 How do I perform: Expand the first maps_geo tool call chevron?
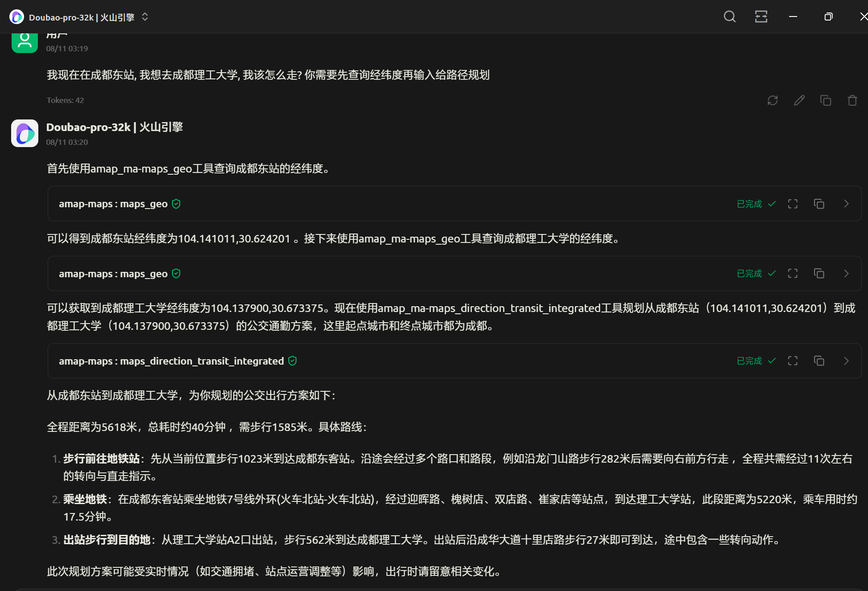point(846,204)
